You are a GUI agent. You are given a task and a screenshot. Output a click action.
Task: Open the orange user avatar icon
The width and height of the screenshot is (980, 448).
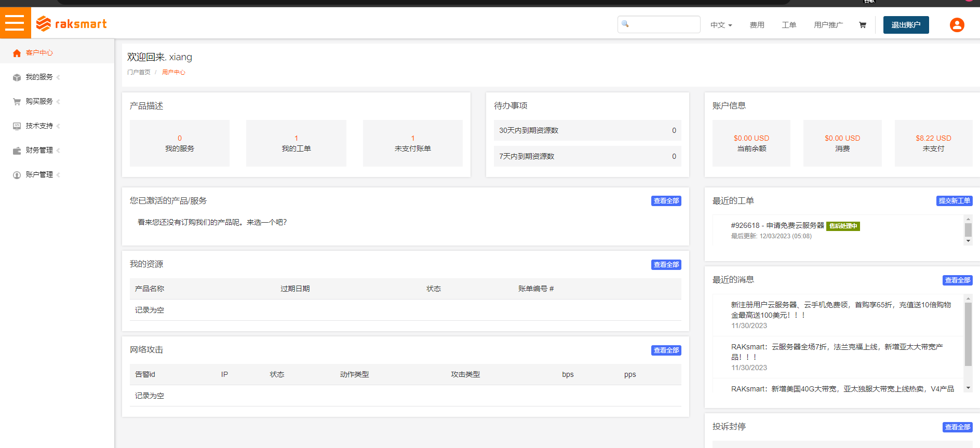pyautogui.click(x=957, y=25)
